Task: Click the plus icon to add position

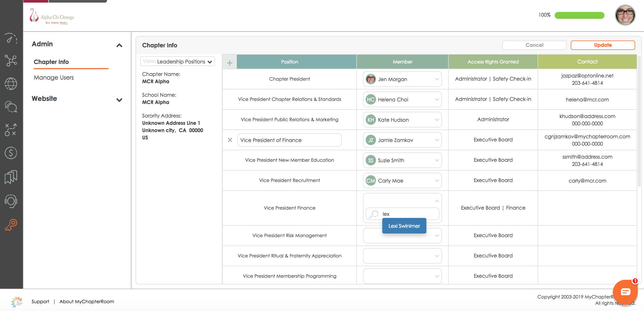Action: coord(230,63)
